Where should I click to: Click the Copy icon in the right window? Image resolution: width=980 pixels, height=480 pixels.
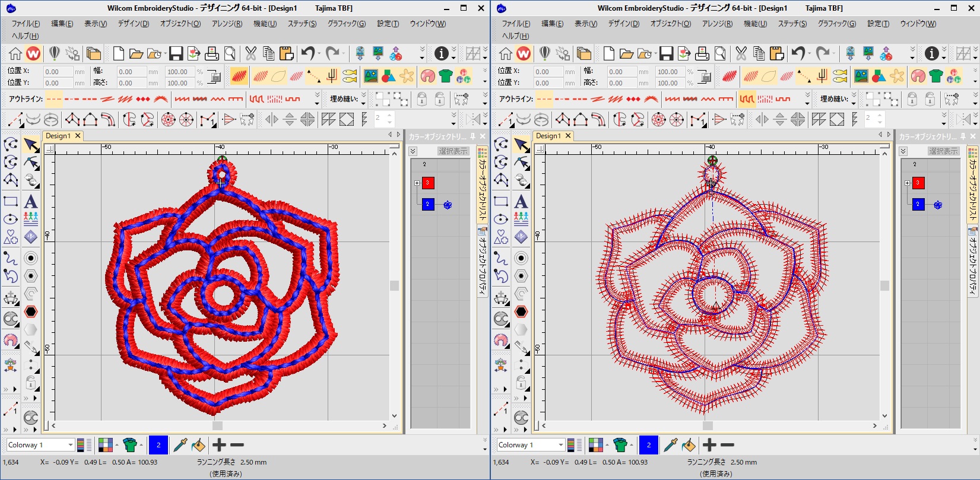click(x=759, y=54)
